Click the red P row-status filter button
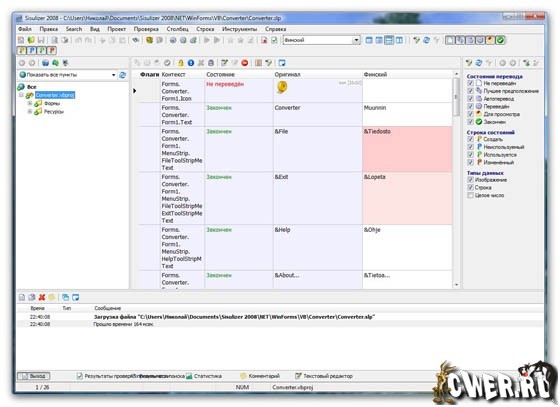The image size is (560, 407). tap(52, 50)
